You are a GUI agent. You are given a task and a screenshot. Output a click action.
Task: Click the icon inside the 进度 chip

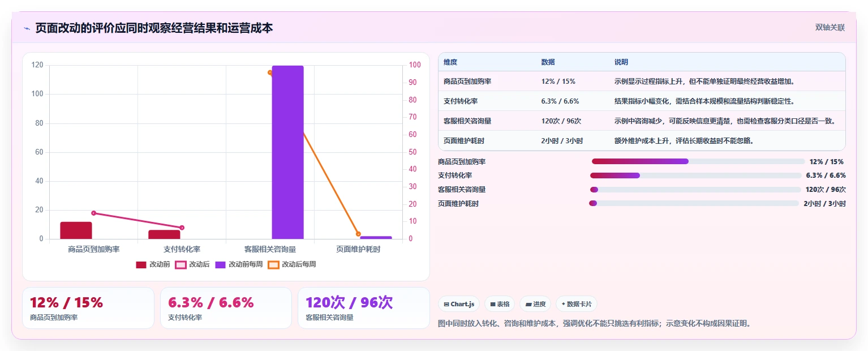[x=528, y=305]
